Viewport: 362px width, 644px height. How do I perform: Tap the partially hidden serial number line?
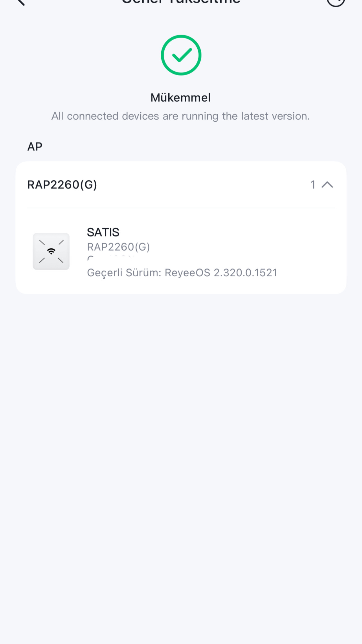[x=111, y=258]
